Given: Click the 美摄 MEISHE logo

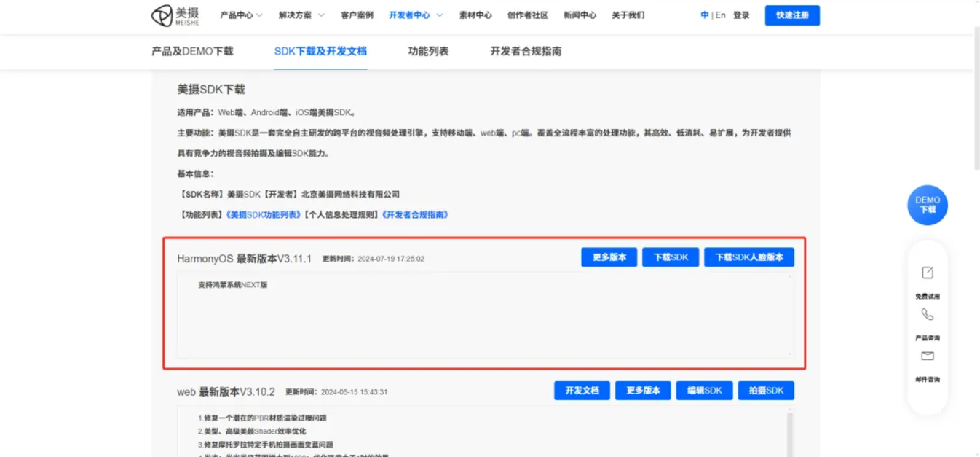Looking at the screenshot, I should pyautogui.click(x=175, y=15).
